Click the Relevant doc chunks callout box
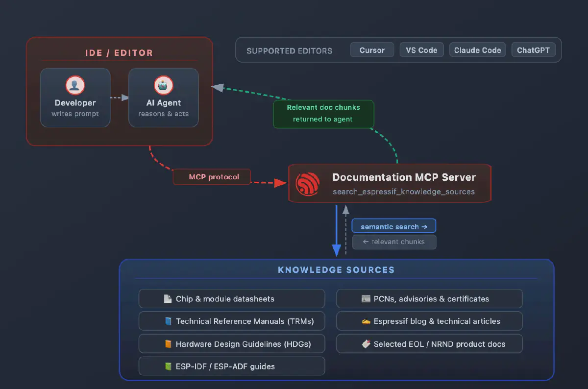Screen dimensions: 588x389 [323, 114]
